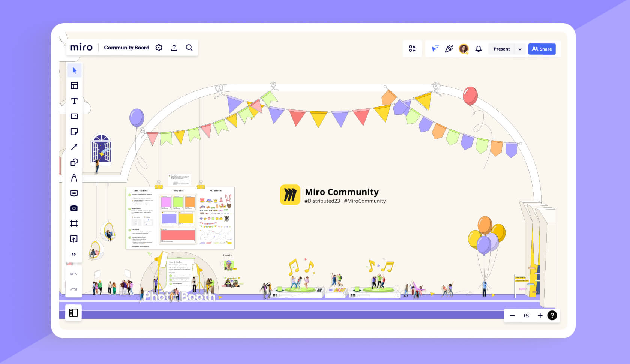The height and width of the screenshot is (364, 630).
Task: Select the Sticky note tool
Action: [x=74, y=132]
